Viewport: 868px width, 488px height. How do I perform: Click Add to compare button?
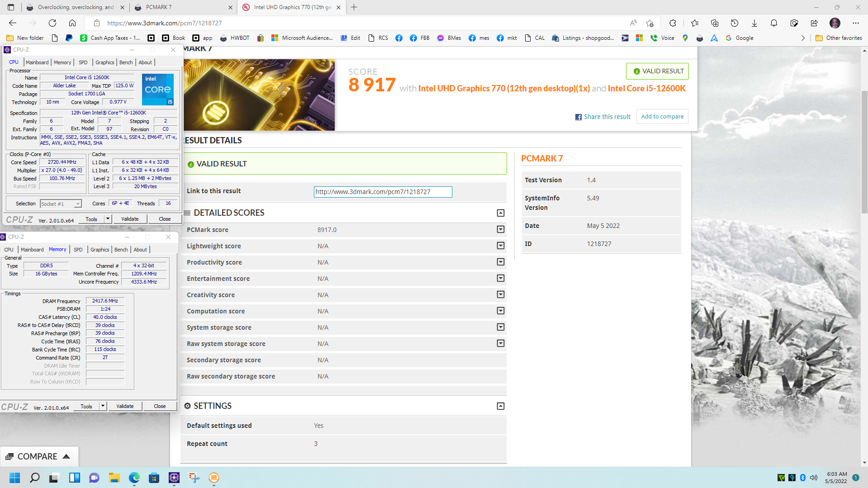point(662,116)
